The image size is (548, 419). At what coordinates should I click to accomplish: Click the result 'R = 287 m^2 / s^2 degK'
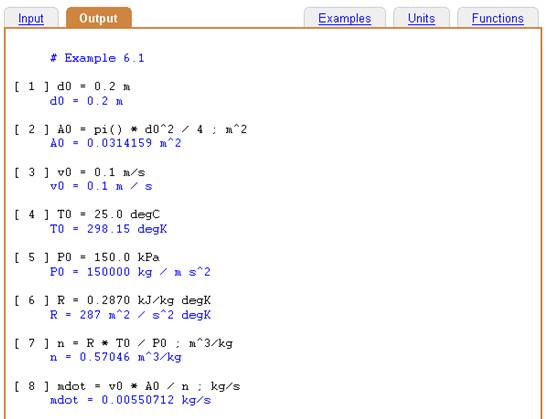(x=130, y=315)
